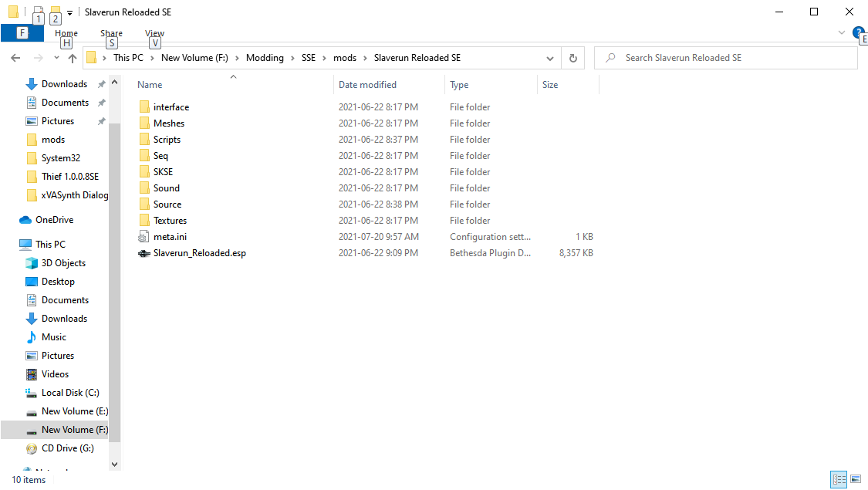868x490 pixels.
Task: Open Explorer Help question mark
Action: (858, 32)
